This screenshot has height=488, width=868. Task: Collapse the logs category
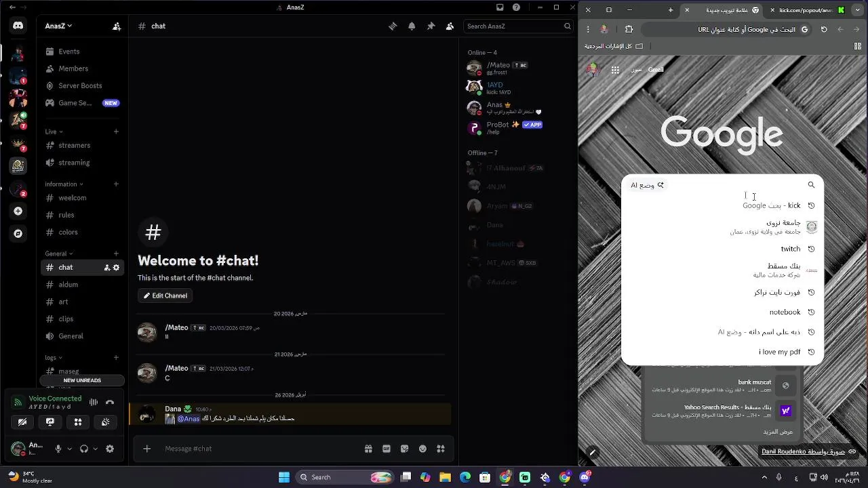[x=53, y=357]
